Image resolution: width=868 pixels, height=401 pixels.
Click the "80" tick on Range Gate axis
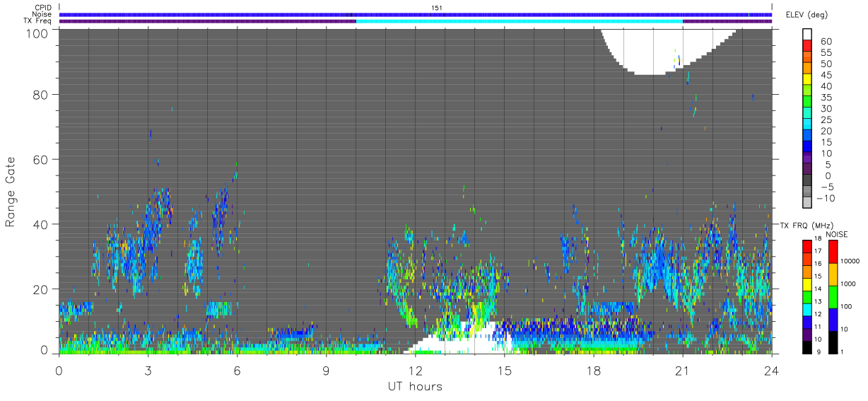(x=40, y=94)
